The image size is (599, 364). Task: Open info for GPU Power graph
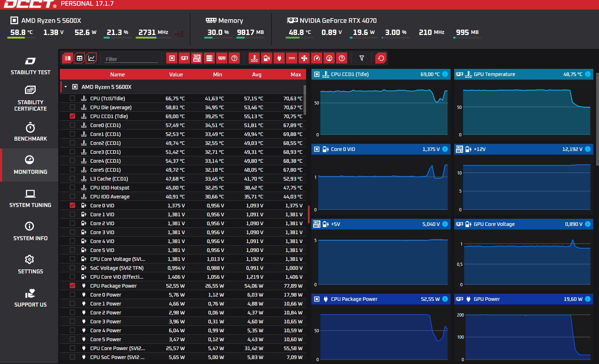tap(588, 299)
